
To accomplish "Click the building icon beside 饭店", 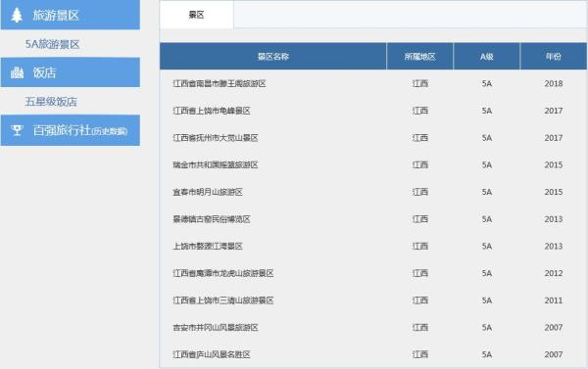I will pyautogui.click(x=17, y=72).
